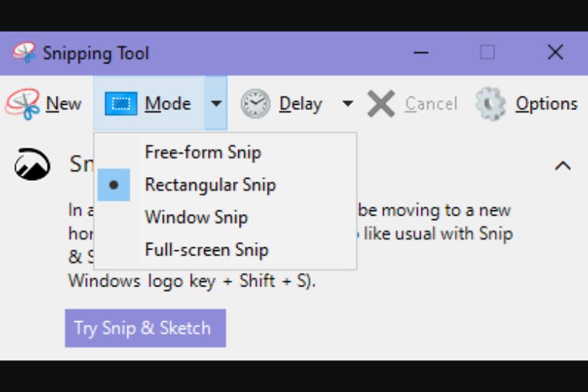Screen dimensions: 588x392
Task: Click the Snipping Tool title bar icon
Action: point(24,53)
